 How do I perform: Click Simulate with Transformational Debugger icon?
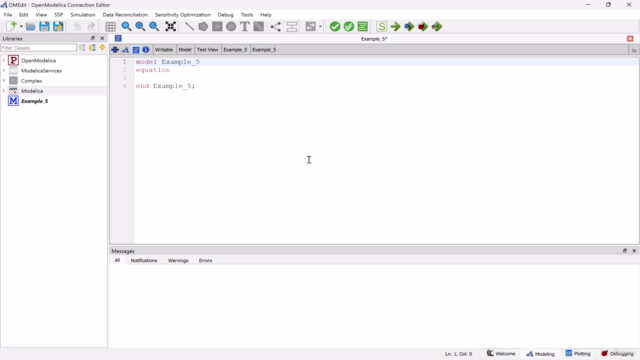point(409,27)
